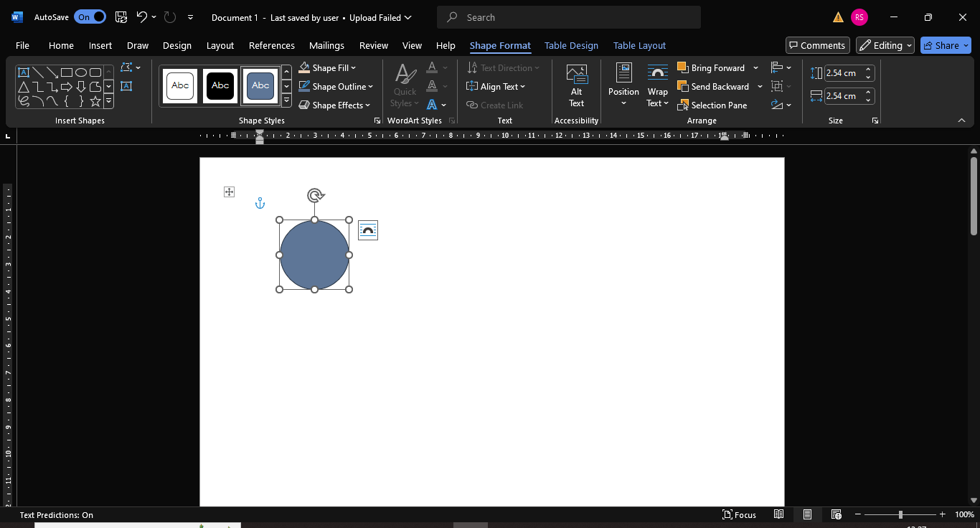Select the Text Box shape in gallery
This screenshot has width=980, height=528.
click(24, 72)
